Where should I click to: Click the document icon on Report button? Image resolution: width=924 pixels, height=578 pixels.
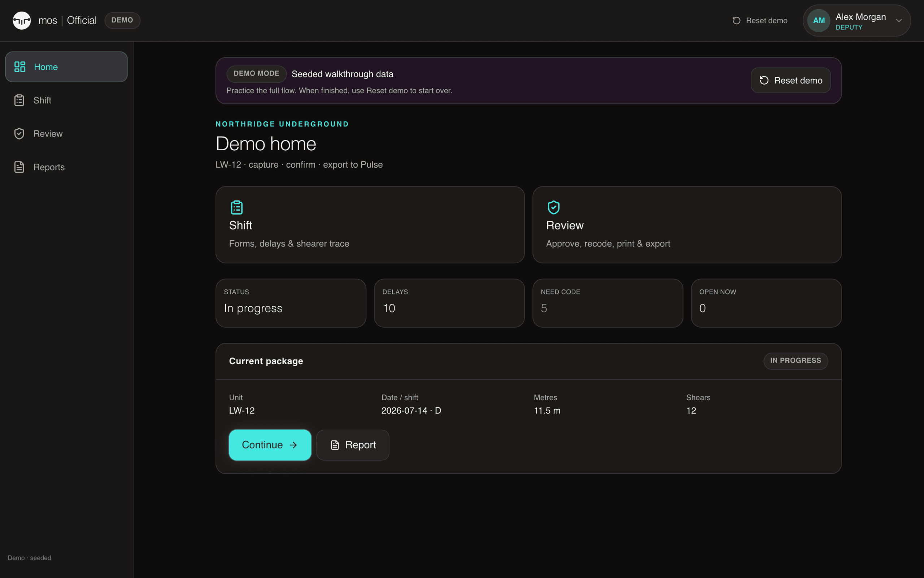point(335,445)
